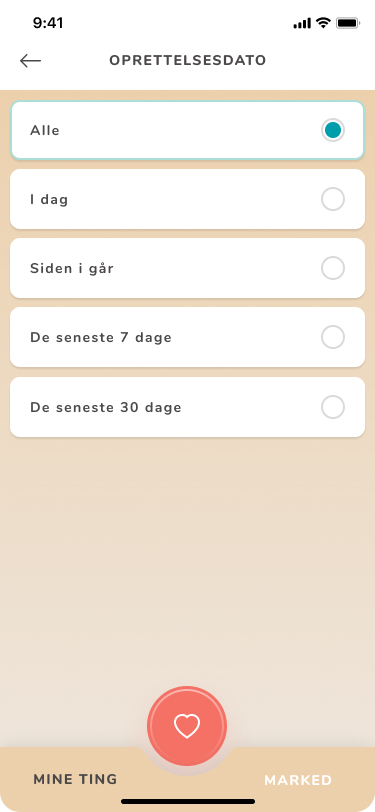Open the MINE TING tab

pyautogui.click(x=75, y=779)
